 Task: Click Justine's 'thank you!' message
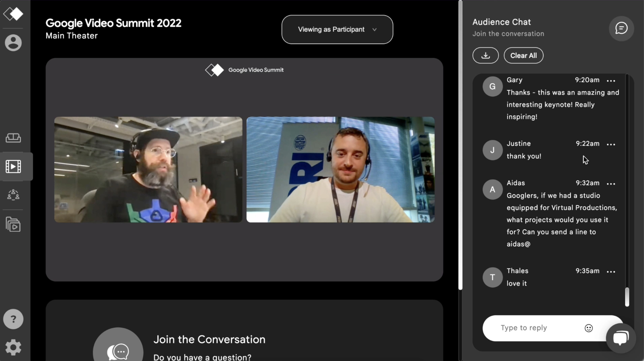[x=524, y=156]
